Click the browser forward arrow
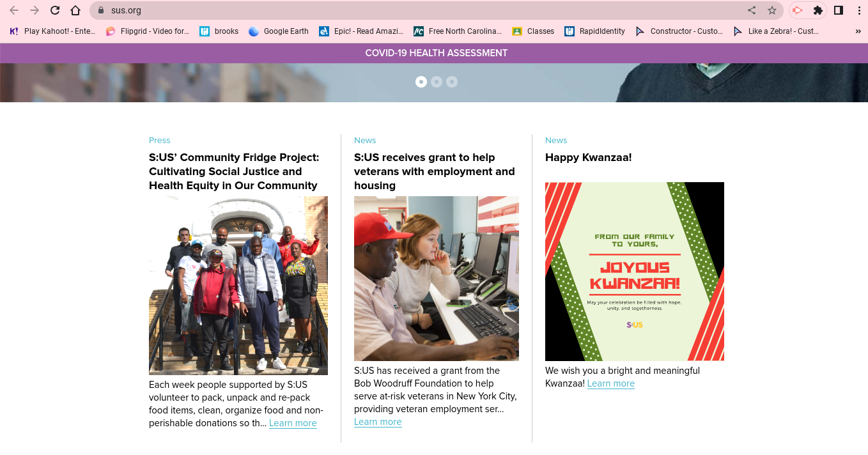The height and width of the screenshot is (455, 868). (35, 10)
